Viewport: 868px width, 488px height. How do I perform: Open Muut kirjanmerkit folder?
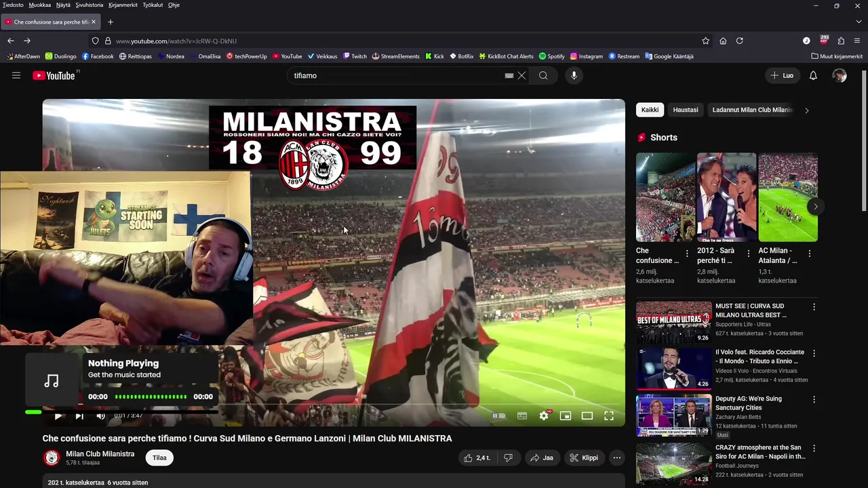pyautogui.click(x=837, y=56)
